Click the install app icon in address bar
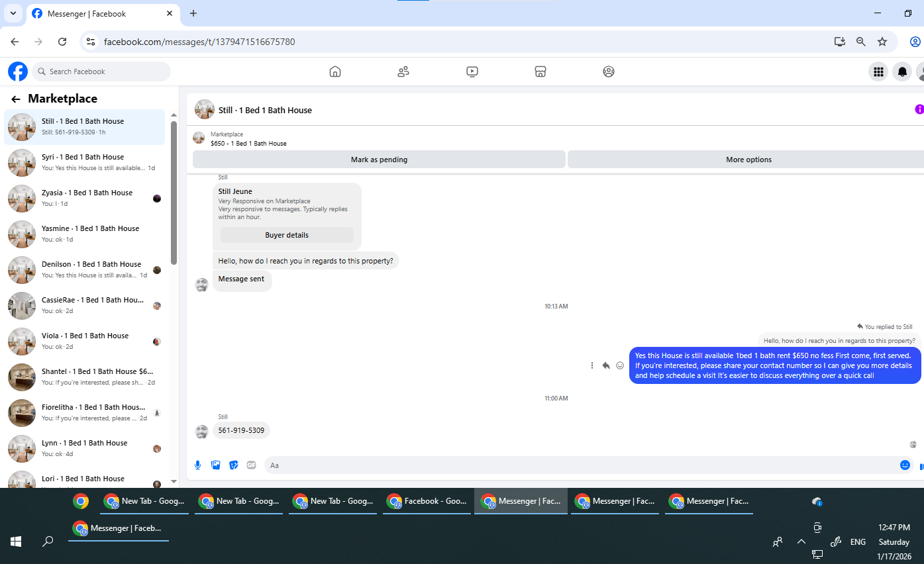Screen dimensions: 924x564 coord(840,42)
